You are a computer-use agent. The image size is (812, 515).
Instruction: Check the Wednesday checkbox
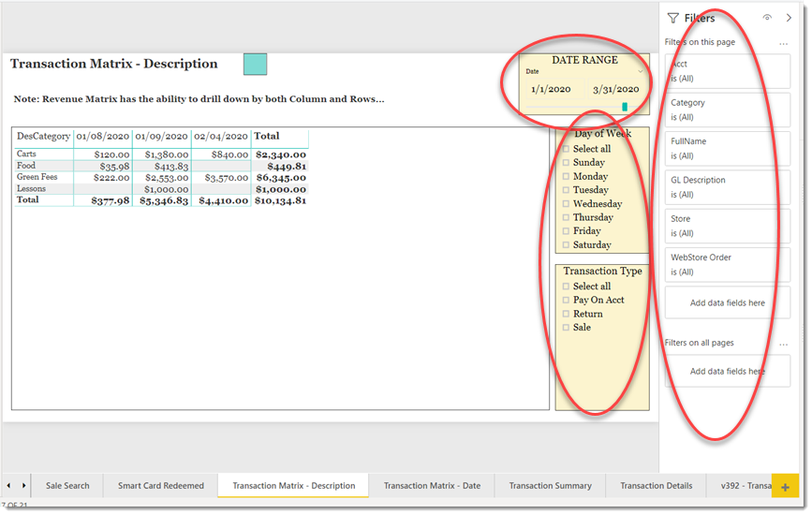click(566, 204)
